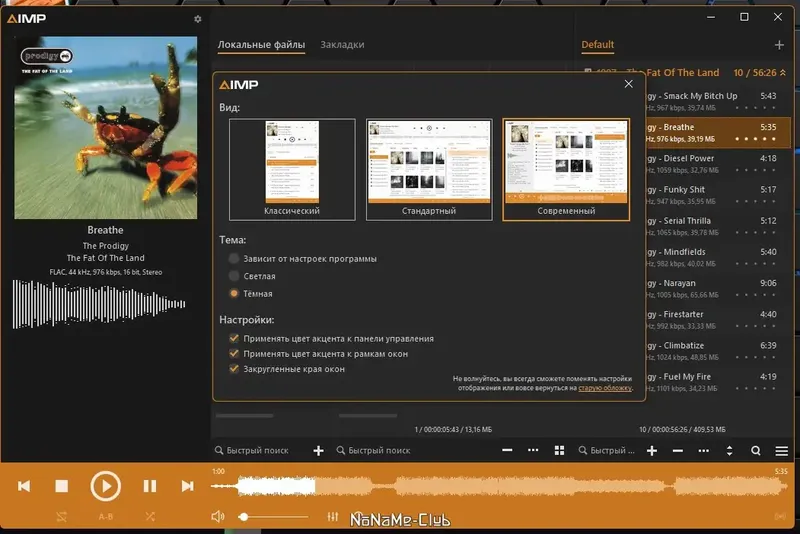This screenshot has width=800, height=534.
Task: Select the Funky Shit track
Action: 718,195
